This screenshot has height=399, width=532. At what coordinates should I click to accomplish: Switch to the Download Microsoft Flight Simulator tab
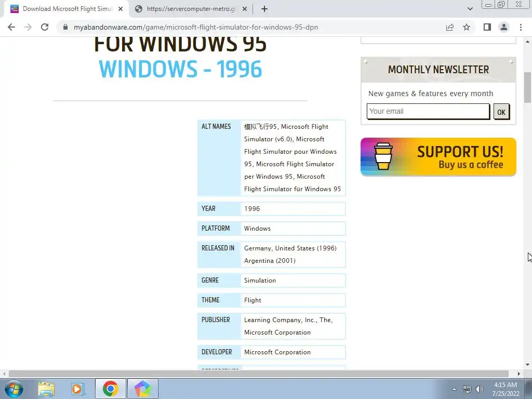tap(66, 9)
